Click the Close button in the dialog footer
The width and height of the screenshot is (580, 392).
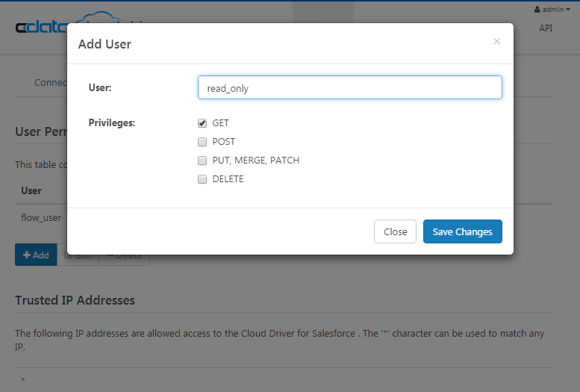(x=395, y=231)
